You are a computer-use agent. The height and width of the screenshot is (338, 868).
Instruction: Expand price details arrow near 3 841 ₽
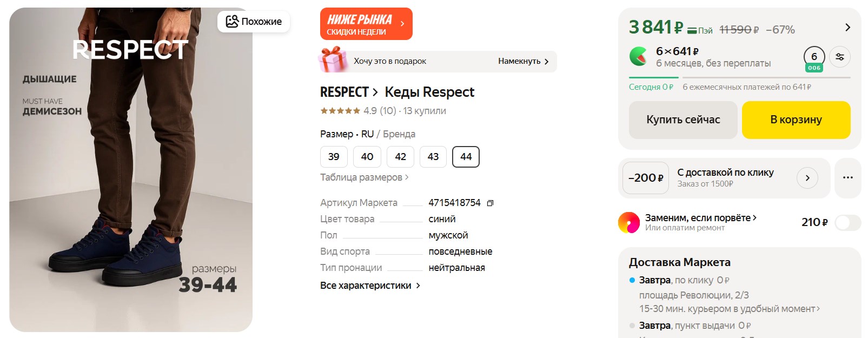pyautogui.click(x=847, y=28)
